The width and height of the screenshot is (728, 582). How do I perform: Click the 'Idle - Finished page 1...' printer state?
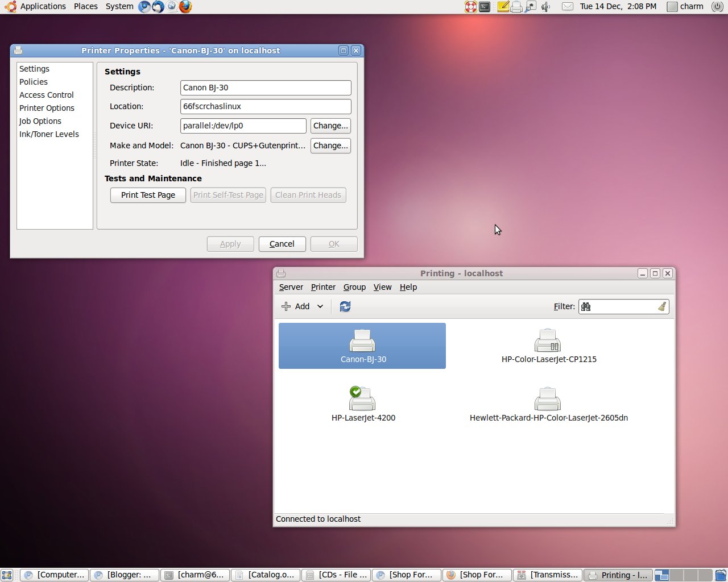point(223,163)
